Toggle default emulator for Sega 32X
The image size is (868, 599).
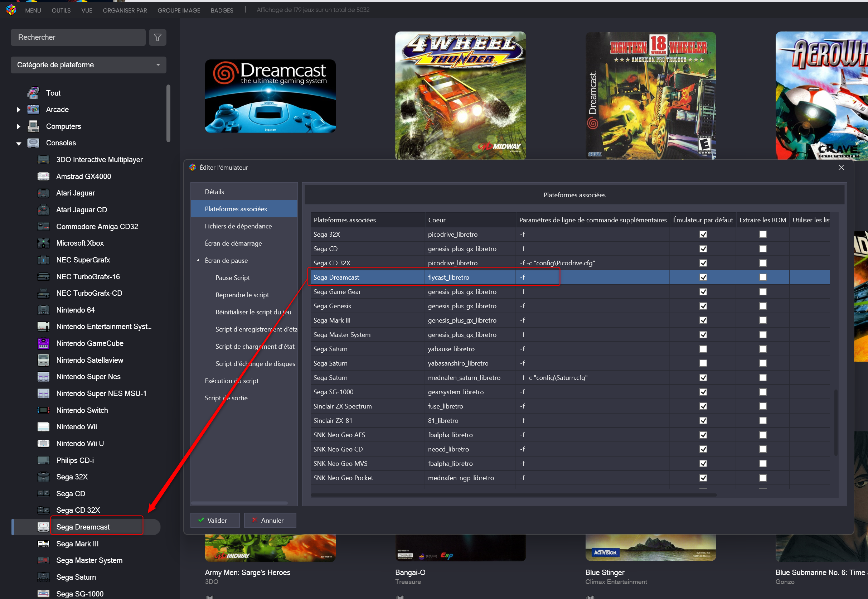pyautogui.click(x=703, y=234)
